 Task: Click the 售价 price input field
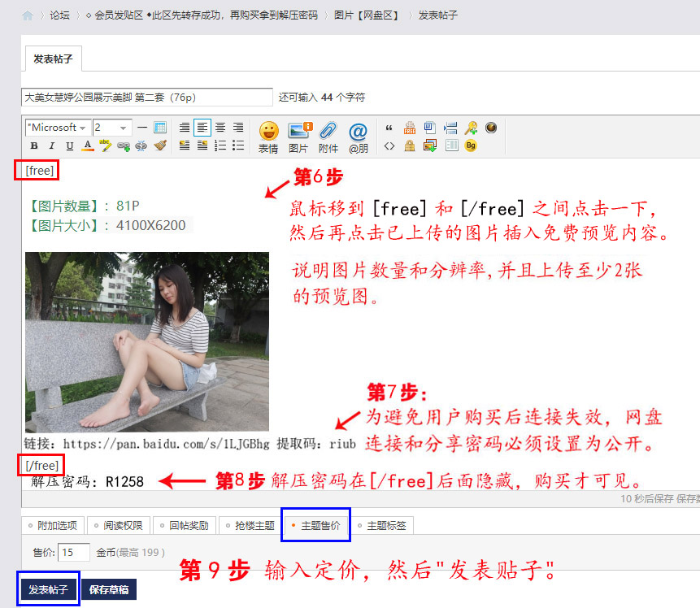click(73, 553)
